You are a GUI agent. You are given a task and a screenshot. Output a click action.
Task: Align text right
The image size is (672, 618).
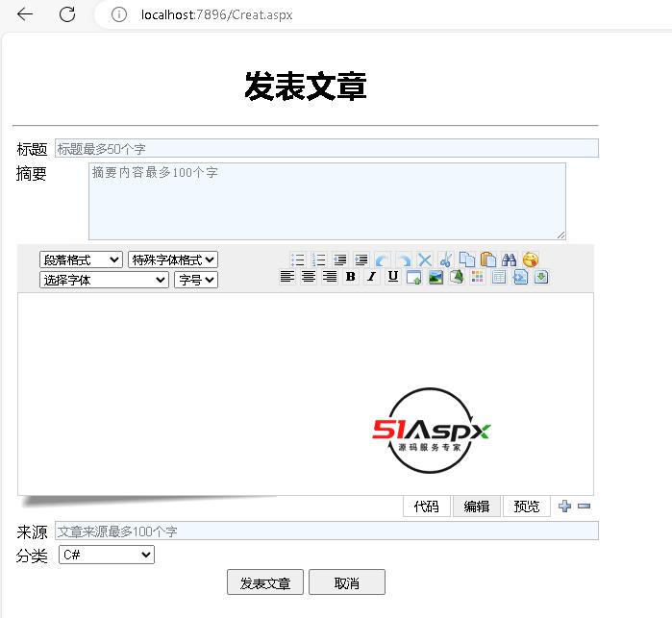click(x=329, y=277)
